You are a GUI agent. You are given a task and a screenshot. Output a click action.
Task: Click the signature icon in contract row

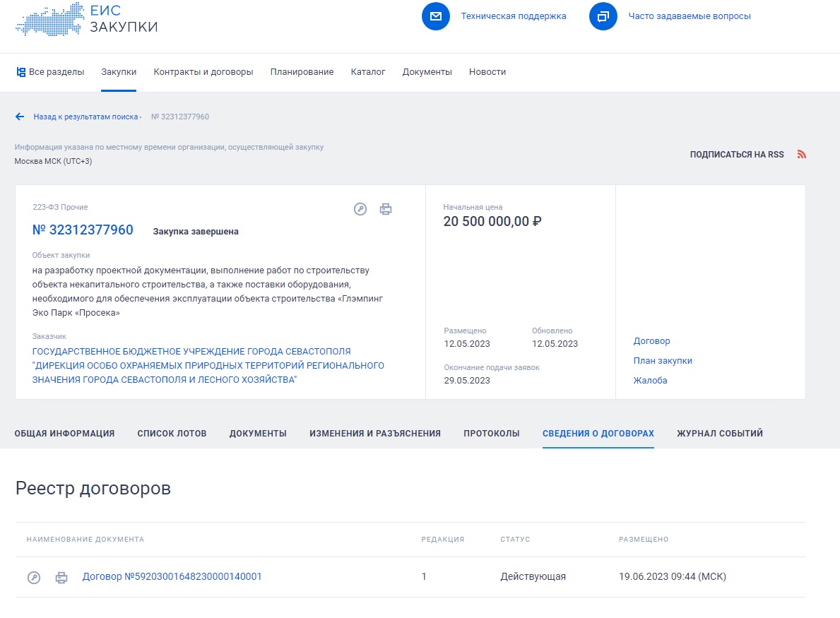(34, 577)
